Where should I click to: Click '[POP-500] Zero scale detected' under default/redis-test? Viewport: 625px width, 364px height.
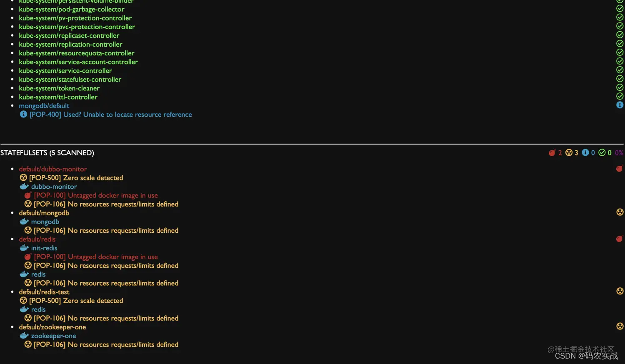click(x=76, y=301)
